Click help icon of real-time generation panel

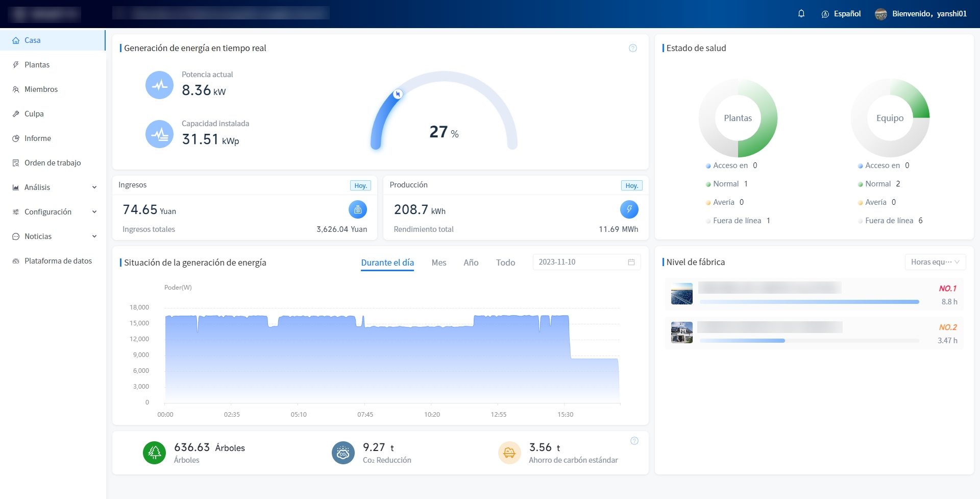coord(633,48)
